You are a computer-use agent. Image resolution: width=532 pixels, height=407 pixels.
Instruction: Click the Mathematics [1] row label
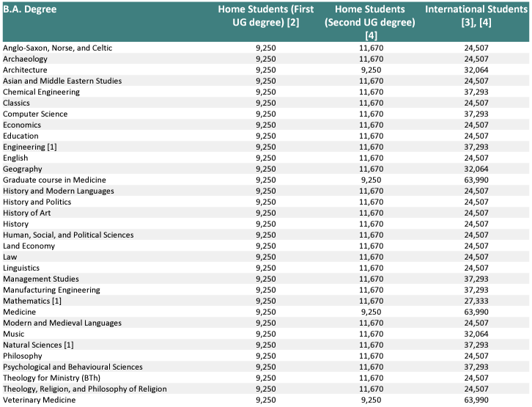click(x=32, y=301)
